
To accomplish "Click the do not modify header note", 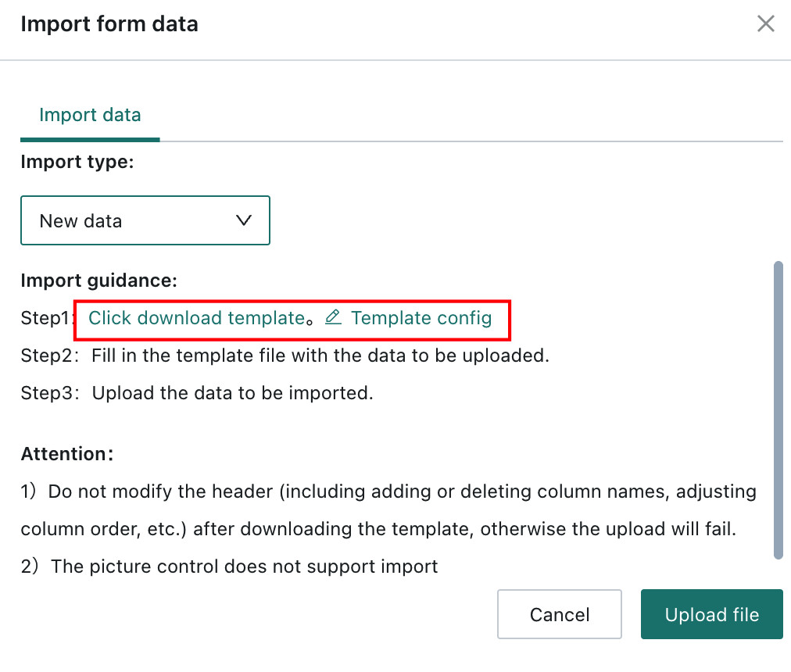I will (x=388, y=491).
